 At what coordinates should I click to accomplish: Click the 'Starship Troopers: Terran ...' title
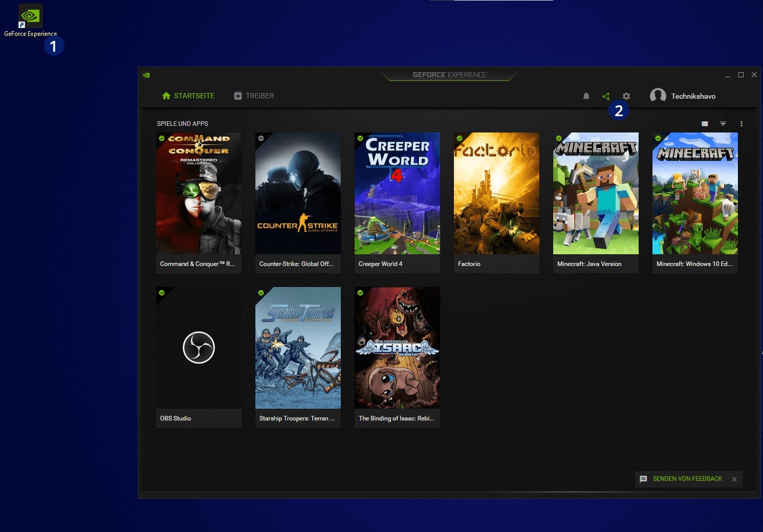coord(297,418)
